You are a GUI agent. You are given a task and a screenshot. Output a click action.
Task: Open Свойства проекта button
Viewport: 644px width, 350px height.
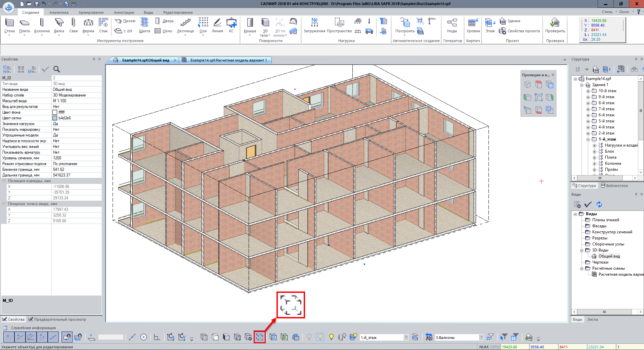519,31
